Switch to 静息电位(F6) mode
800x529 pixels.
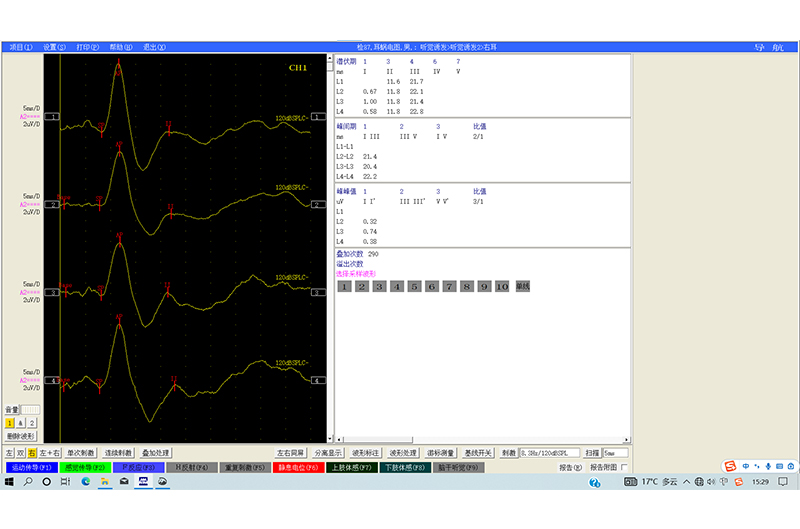click(x=298, y=467)
